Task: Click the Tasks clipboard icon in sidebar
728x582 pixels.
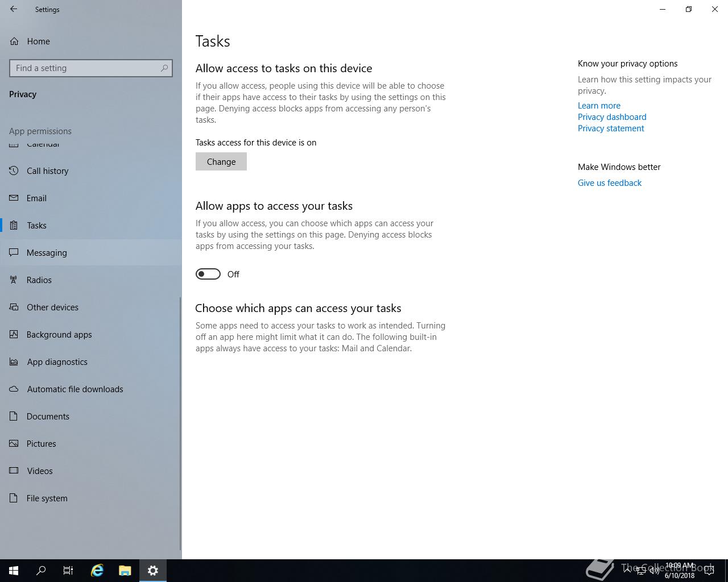Action: click(14, 226)
